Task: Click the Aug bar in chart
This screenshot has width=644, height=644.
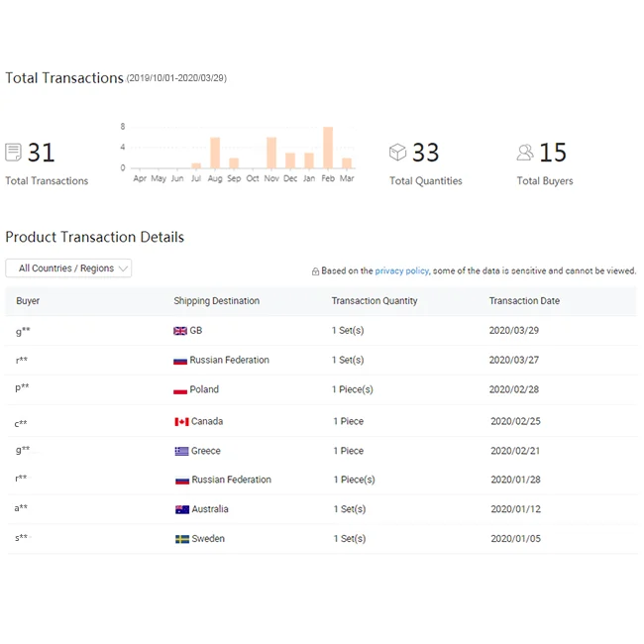Action: pos(215,153)
